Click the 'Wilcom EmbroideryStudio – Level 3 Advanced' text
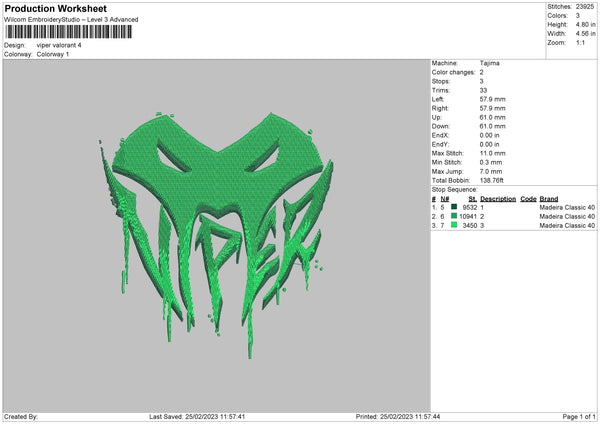This screenshot has height=424, width=600. pos(71,20)
